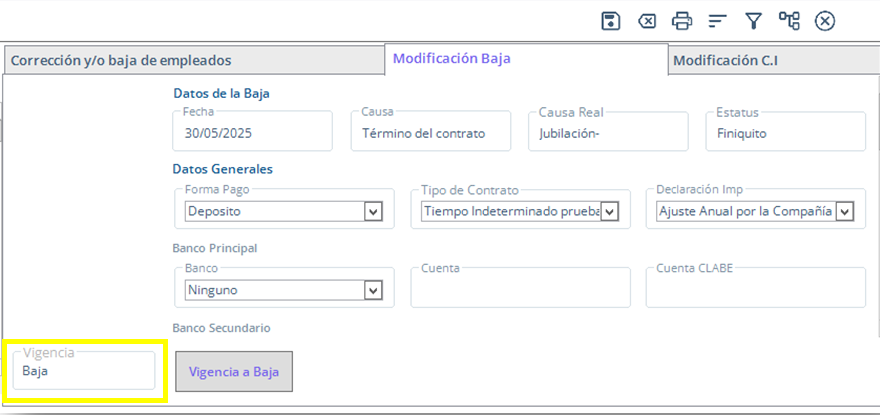Click the sort lines icon
The width and height of the screenshot is (880, 415).
[x=717, y=21]
